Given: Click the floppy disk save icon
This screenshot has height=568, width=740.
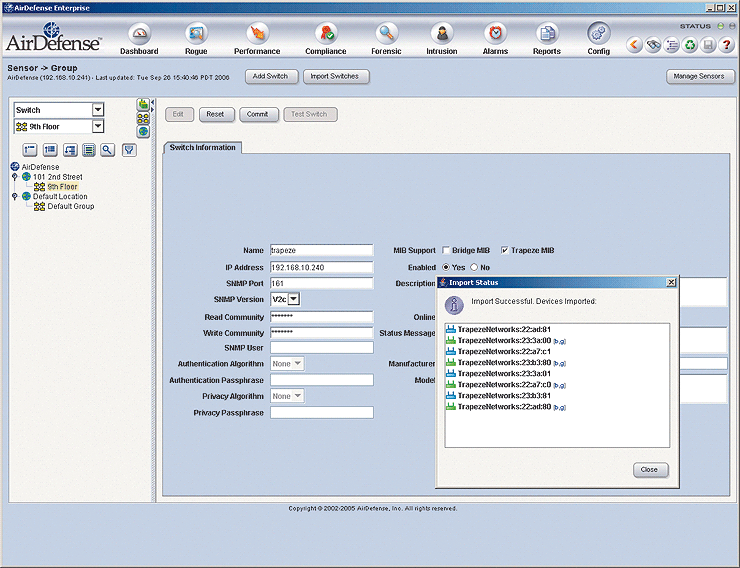Looking at the screenshot, I should [x=708, y=45].
